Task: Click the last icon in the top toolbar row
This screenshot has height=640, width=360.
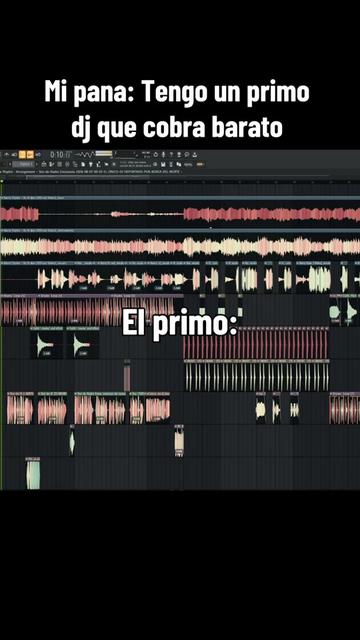Action: tap(195, 154)
